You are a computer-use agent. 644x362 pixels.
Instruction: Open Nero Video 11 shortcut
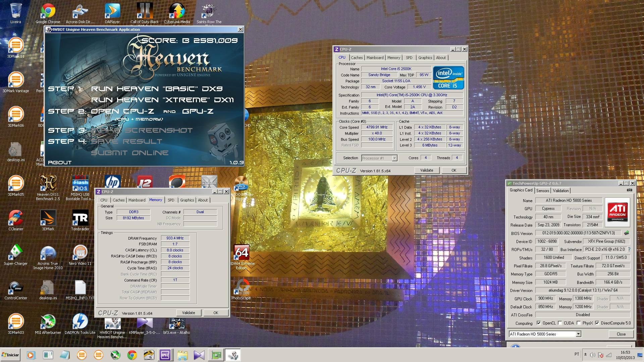[x=80, y=255]
